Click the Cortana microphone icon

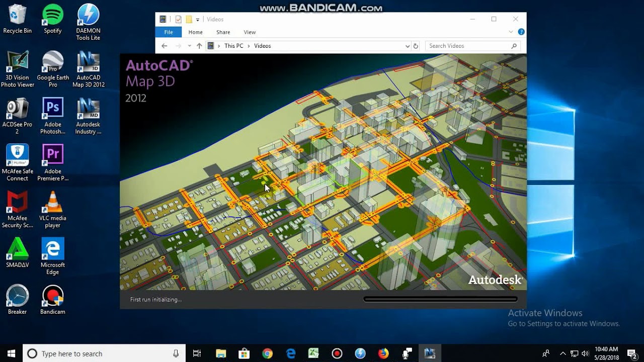pos(176,353)
